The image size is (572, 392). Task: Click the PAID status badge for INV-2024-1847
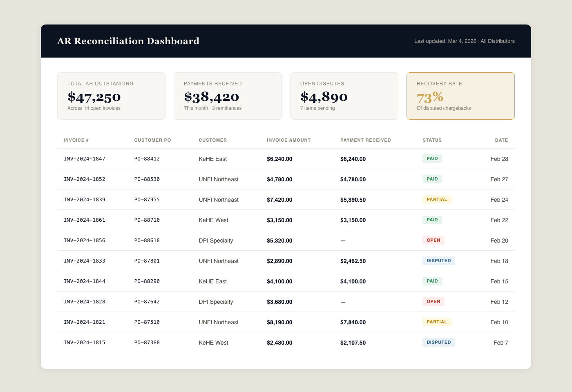coord(432,158)
